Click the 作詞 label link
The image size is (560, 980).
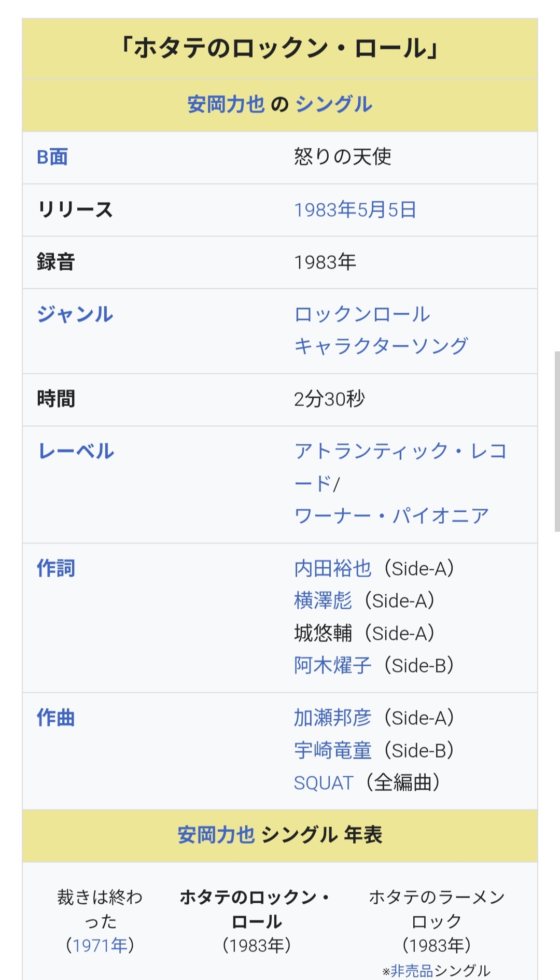pyautogui.click(x=56, y=568)
